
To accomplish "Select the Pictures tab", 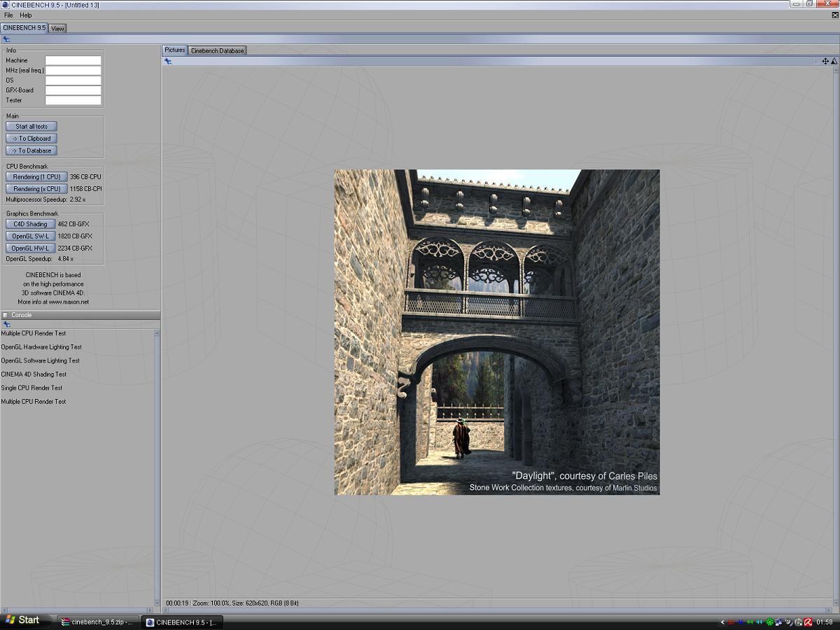I will pos(175,50).
